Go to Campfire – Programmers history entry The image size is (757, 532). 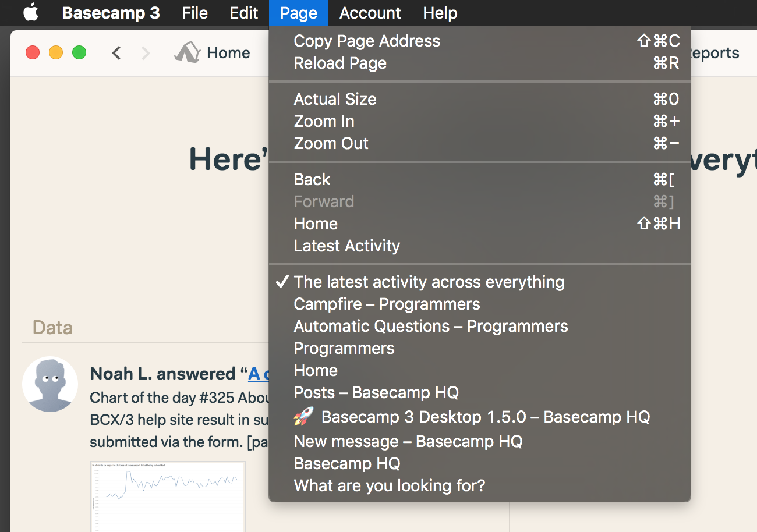pos(480,304)
